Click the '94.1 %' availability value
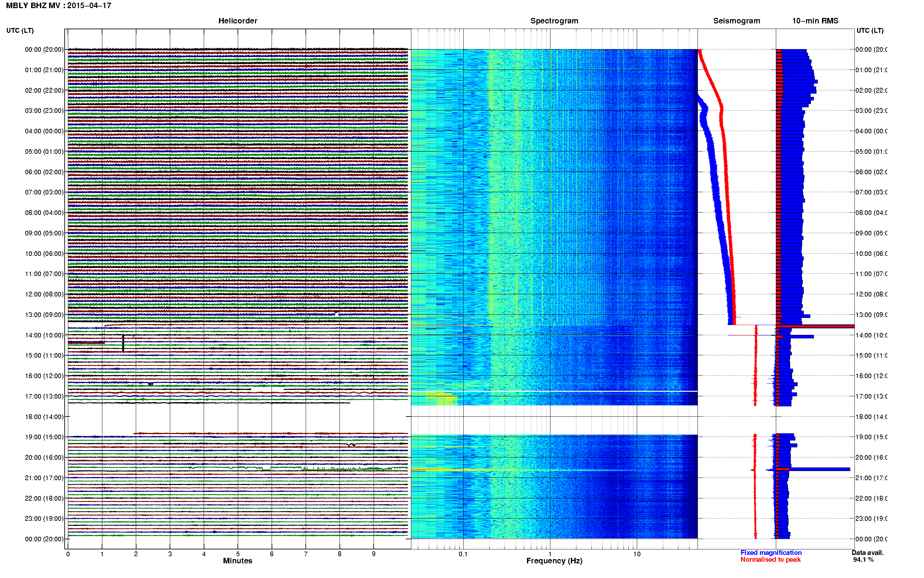Image resolution: width=924 pixels, height=578 pixels. coord(863,560)
